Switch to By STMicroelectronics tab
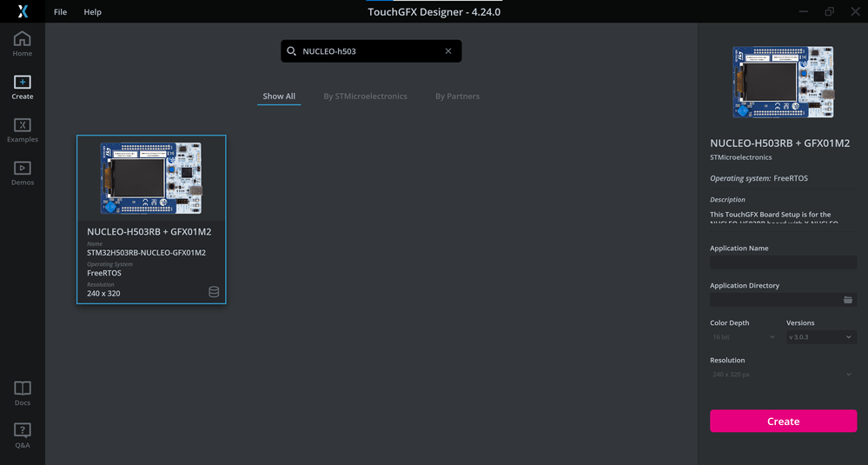Image resolution: width=868 pixels, height=465 pixels. click(x=365, y=96)
